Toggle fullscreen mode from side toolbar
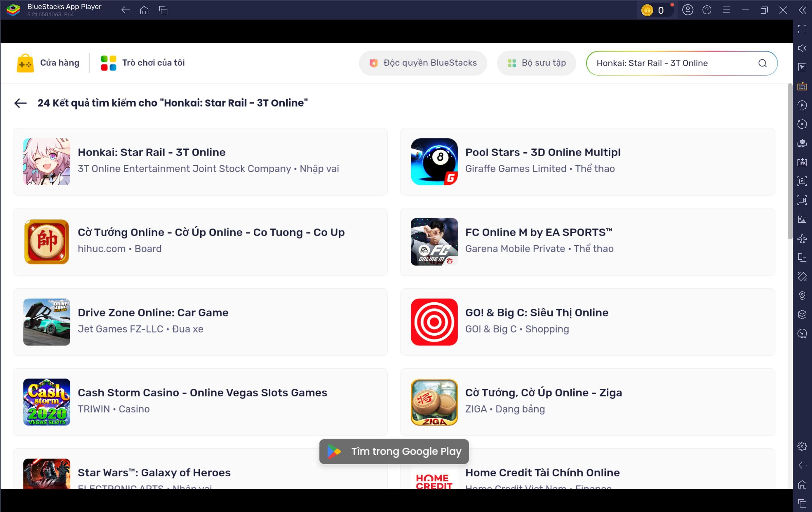This screenshot has width=812, height=512. pos(802,29)
